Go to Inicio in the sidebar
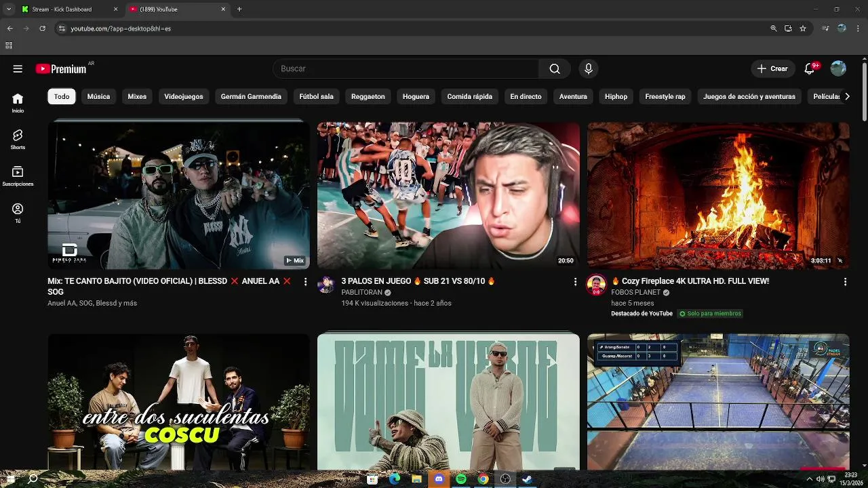Viewport: 868px width, 488px height. coord(18,103)
